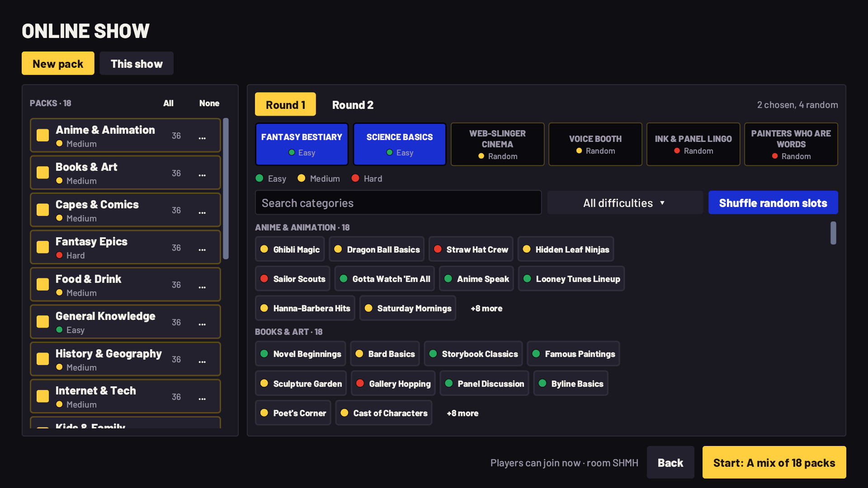This screenshot has width=868, height=488.
Task: Pick the Ghibli Magic category
Action: [290, 249]
